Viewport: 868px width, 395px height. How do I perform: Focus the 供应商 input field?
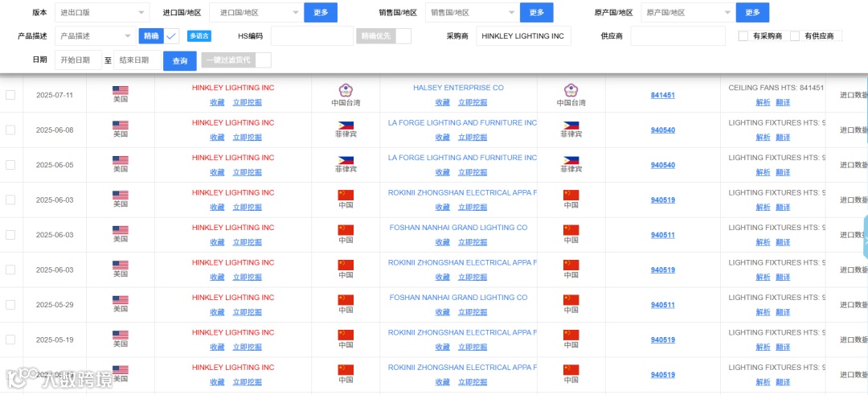[x=678, y=36]
